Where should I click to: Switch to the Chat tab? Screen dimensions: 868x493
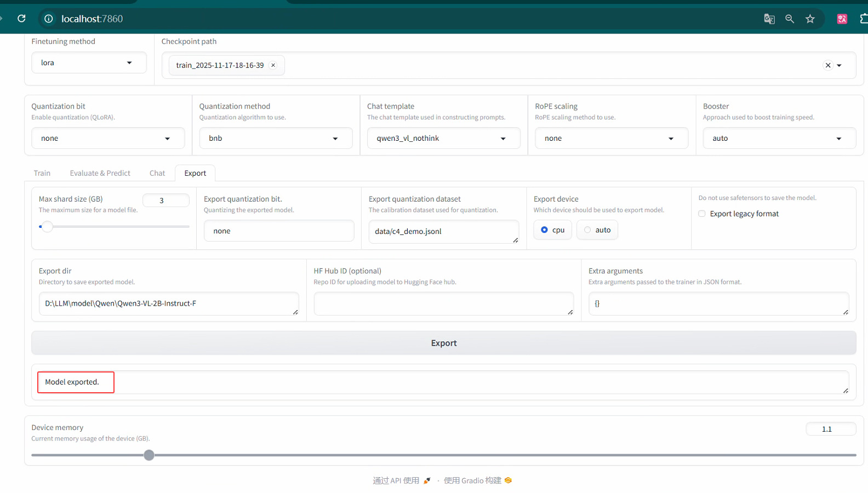[157, 173]
